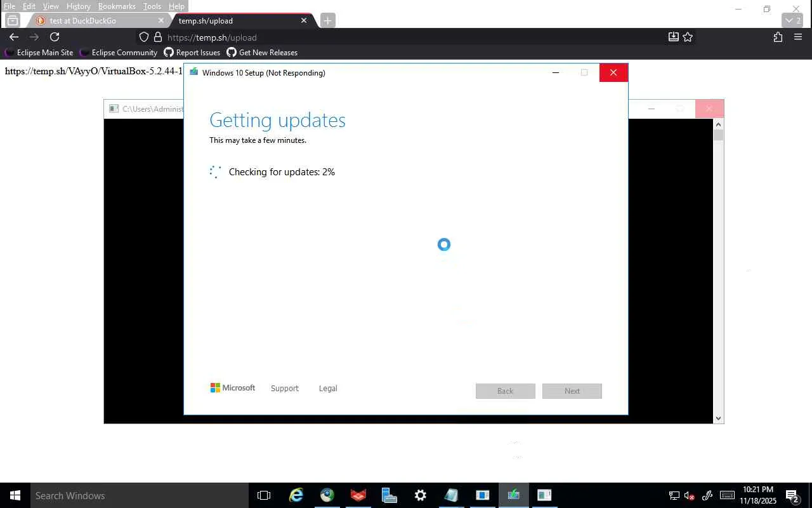The height and width of the screenshot is (508, 812).
Task: Open a new browser tab
Action: pyautogui.click(x=327, y=20)
